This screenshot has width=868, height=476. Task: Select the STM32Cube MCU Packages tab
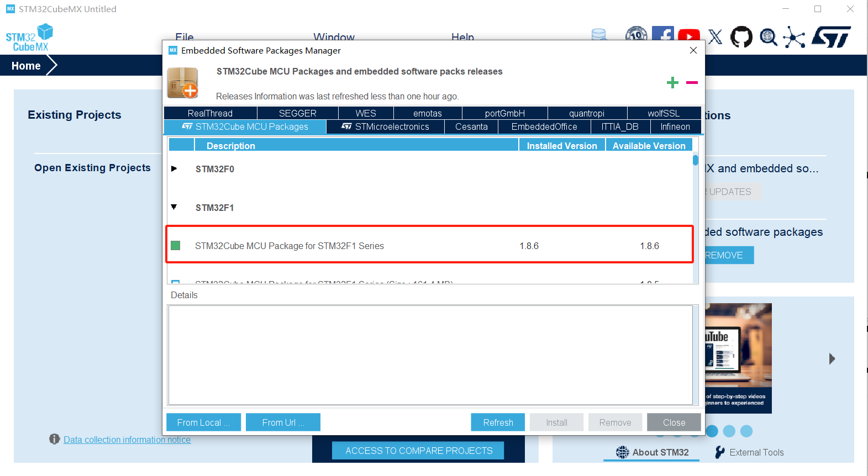pyautogui.click(x=245, y=127)
